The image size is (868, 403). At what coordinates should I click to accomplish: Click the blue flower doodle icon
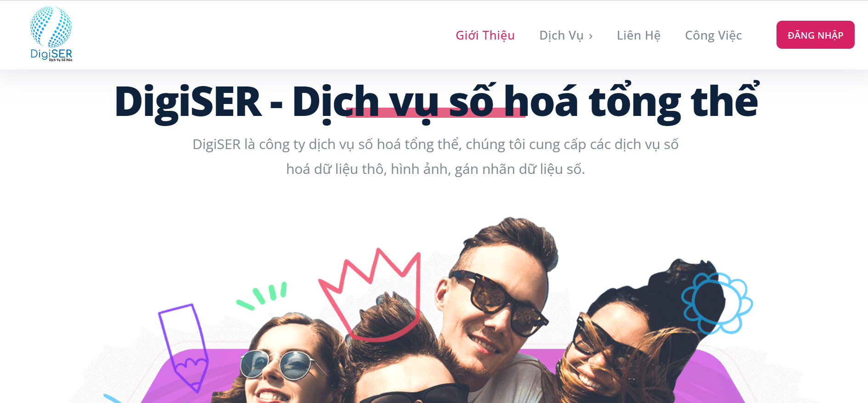[x=717, y=303]
